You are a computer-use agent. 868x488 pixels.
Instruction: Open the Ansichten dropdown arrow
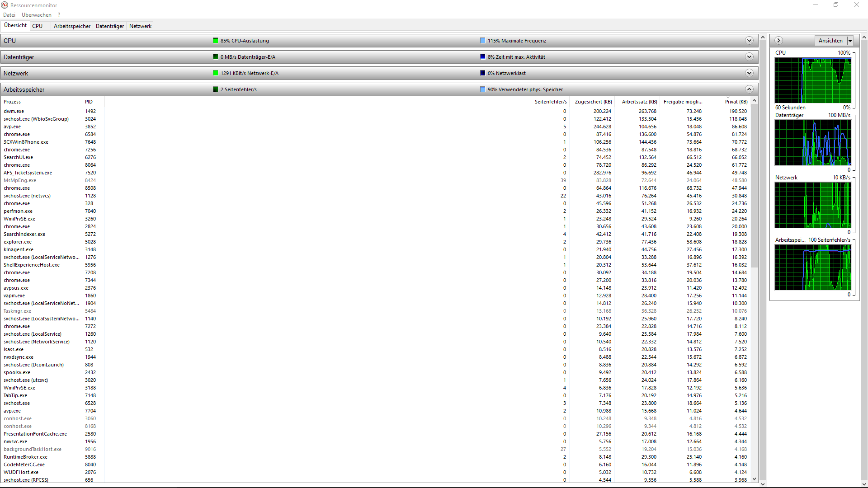point(850,41)
